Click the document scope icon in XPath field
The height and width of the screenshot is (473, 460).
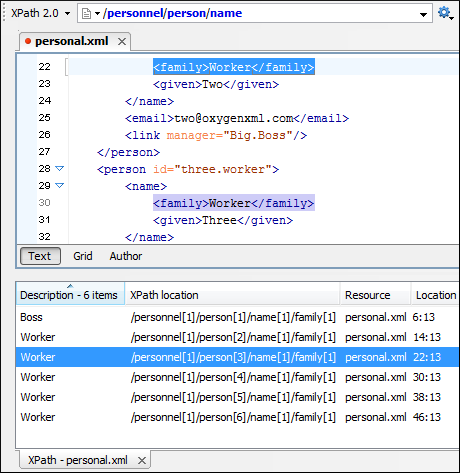click(x=86, y=14)
